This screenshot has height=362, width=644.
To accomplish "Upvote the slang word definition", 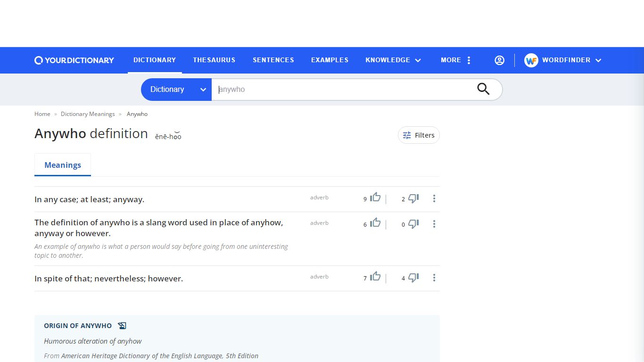I will pos(375,223).
